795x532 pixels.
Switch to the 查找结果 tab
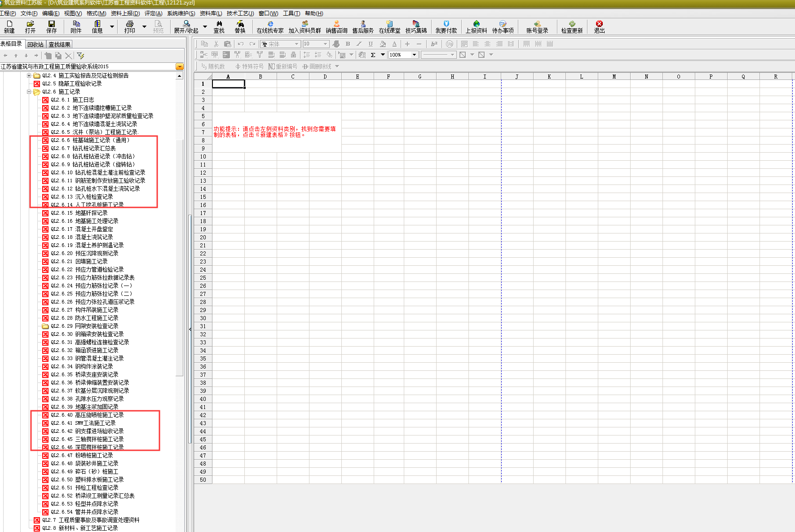59,44
